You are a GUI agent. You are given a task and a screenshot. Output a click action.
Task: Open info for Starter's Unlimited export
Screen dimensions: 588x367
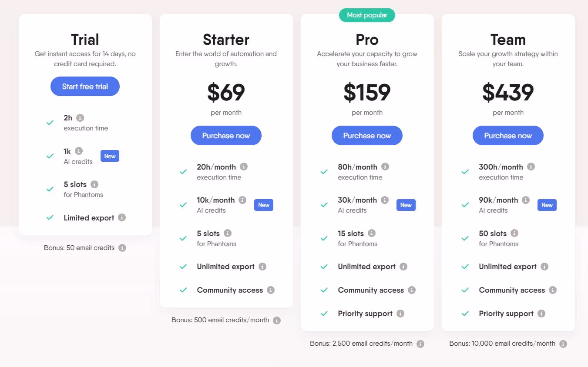coord(263,266)
